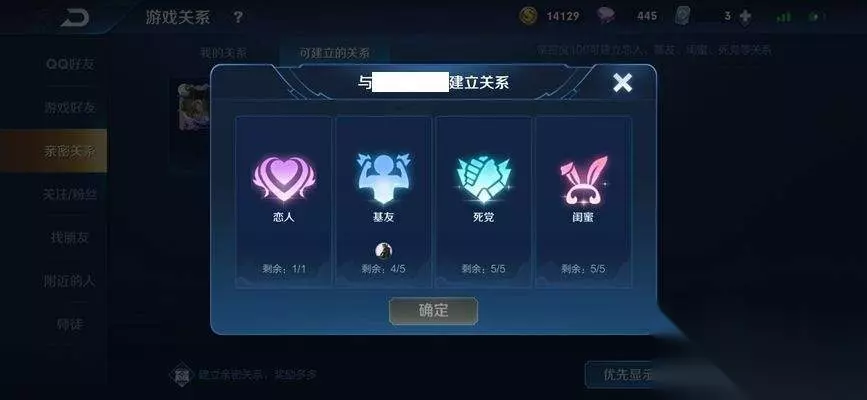Open 游戏好友 in sidebar

pyautogui.click(x=70, y=107)
